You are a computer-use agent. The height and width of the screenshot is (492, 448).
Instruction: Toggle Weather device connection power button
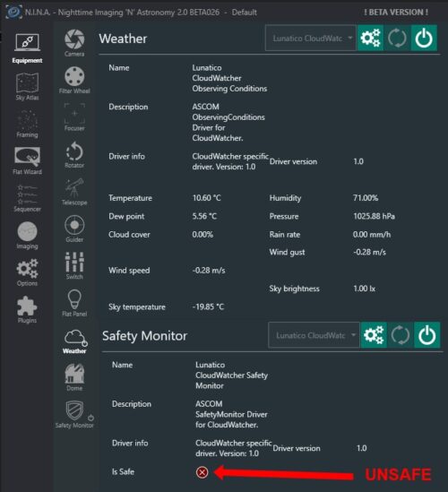click(424, 38)
